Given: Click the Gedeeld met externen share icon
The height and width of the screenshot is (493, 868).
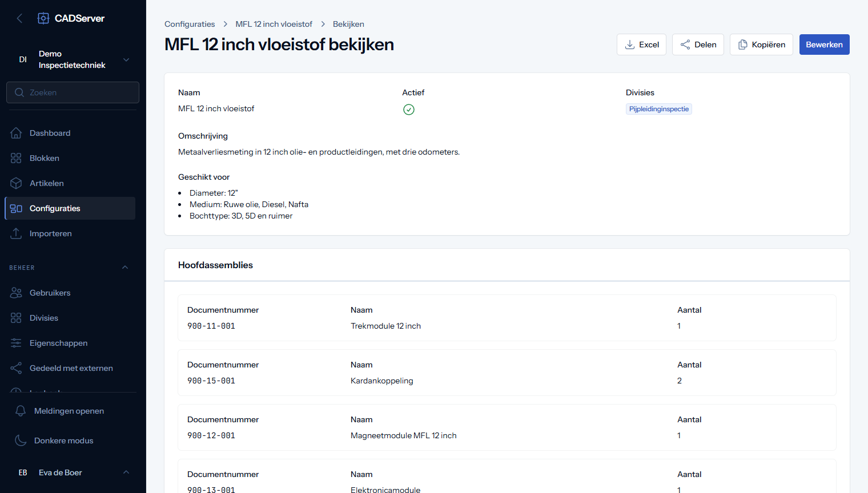Looking at the screenshot, I should point(16,368).
